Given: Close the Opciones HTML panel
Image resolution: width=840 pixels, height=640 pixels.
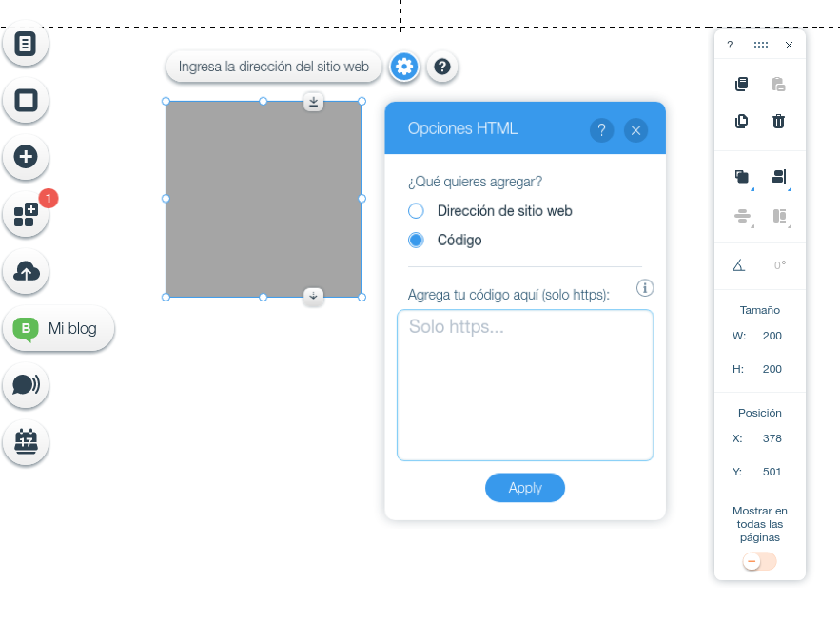Looking at the screenshot, I should click(x=635, y=130).
